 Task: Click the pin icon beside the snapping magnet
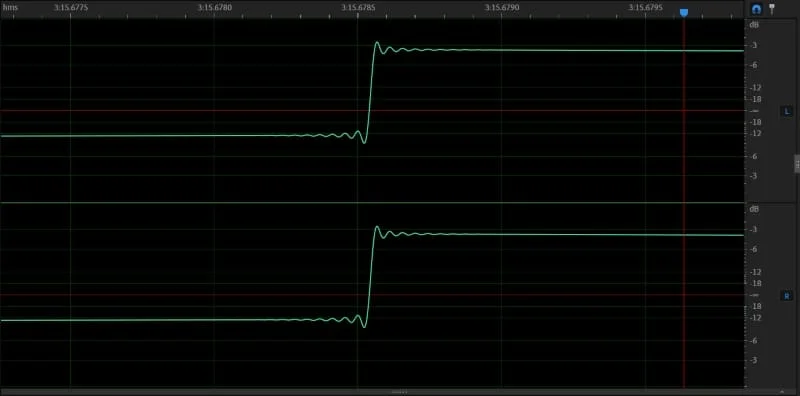[x=771, y=9]
